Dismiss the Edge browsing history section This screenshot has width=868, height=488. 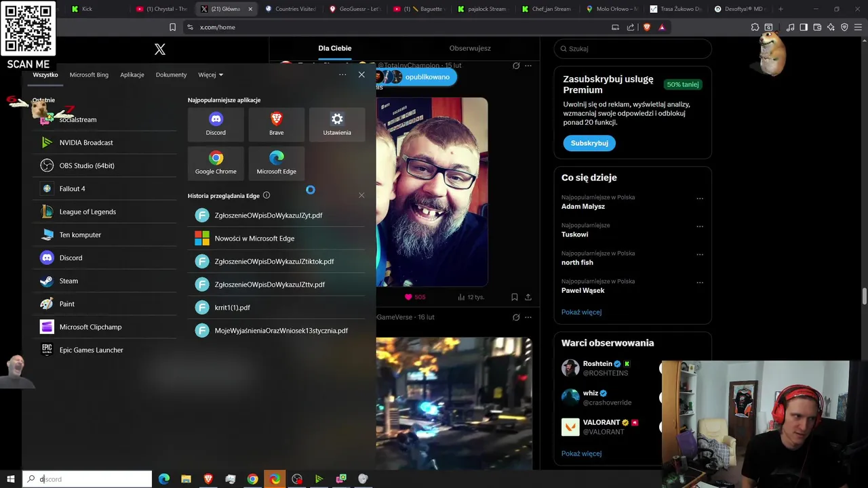tap(361, 195)
